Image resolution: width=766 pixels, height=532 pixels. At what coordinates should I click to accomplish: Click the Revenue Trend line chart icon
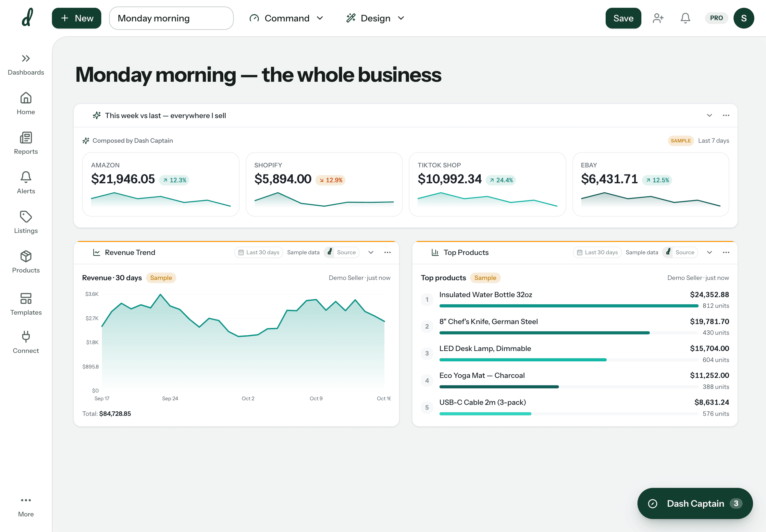pos(96,252)
